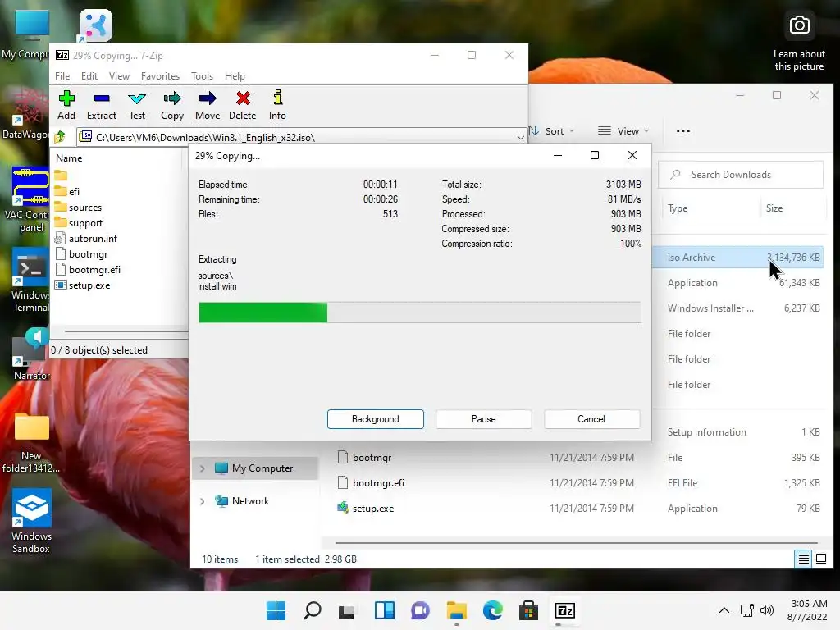Open the 7-Zip address path dropdown
Image resolution: width=840 pixels, height=630 pixels.
(x=520, y=138)
